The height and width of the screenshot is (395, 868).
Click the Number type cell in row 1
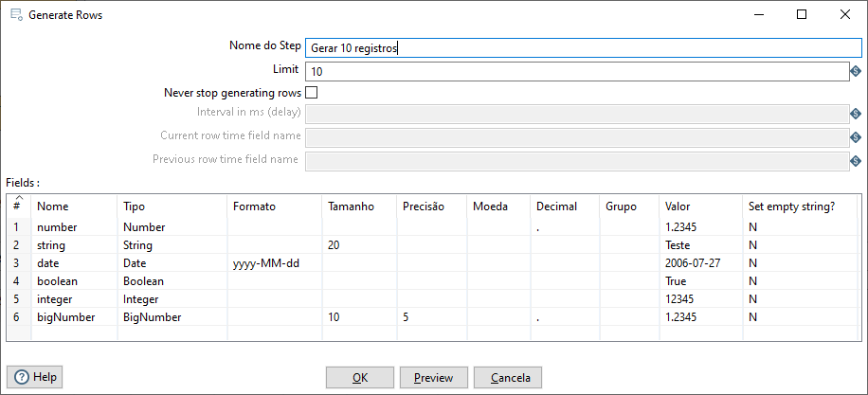[172, 226]
